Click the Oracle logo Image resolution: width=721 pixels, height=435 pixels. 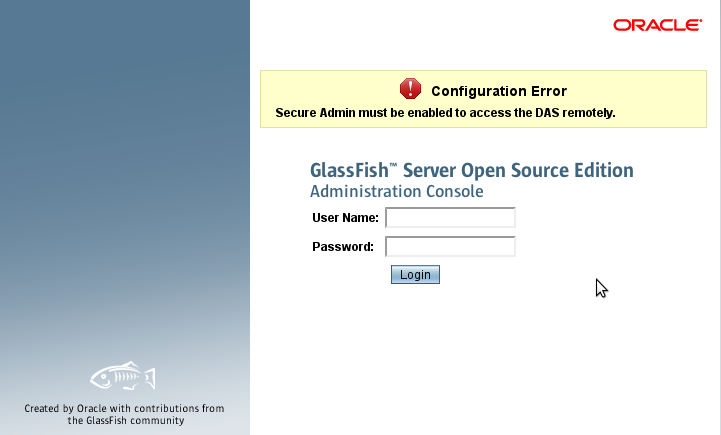658,25
